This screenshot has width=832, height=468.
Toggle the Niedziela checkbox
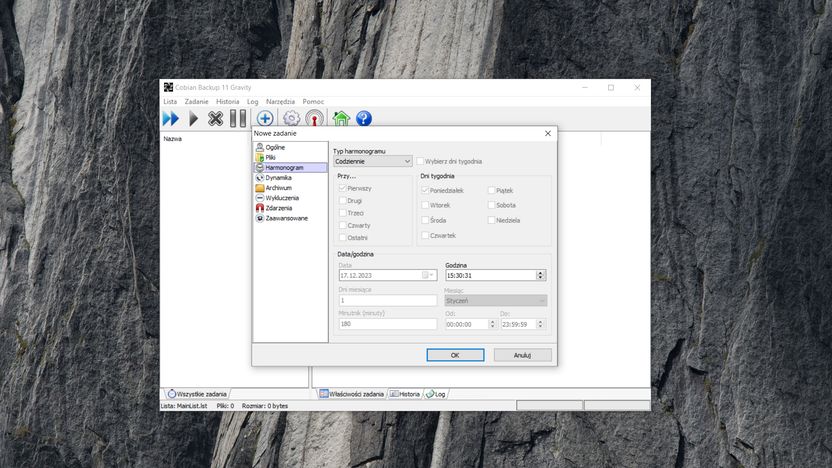[x=491, y=220]
